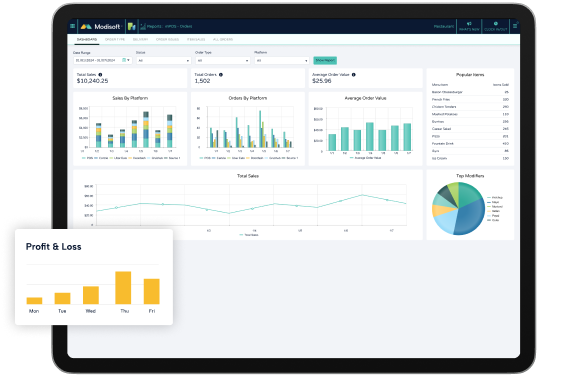Open the All Orders tab

[223, 39]
